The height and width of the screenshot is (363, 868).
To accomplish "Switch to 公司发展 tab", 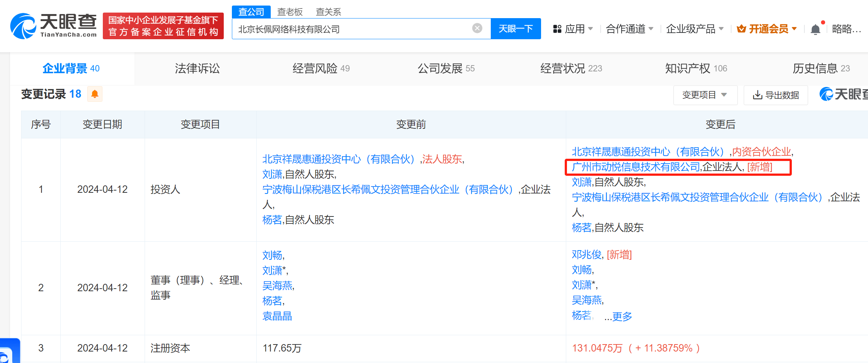I will coord(446,68).
